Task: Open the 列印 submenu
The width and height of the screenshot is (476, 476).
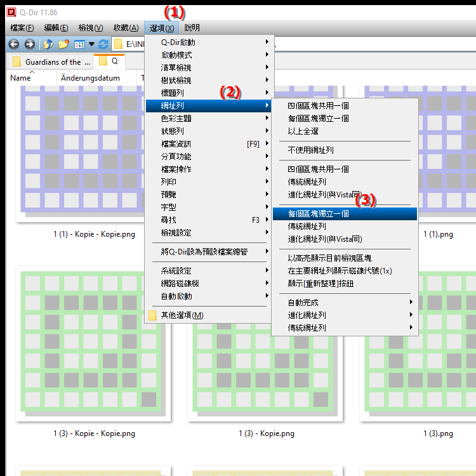Action: pyautogui.click(x=209, y=182)
